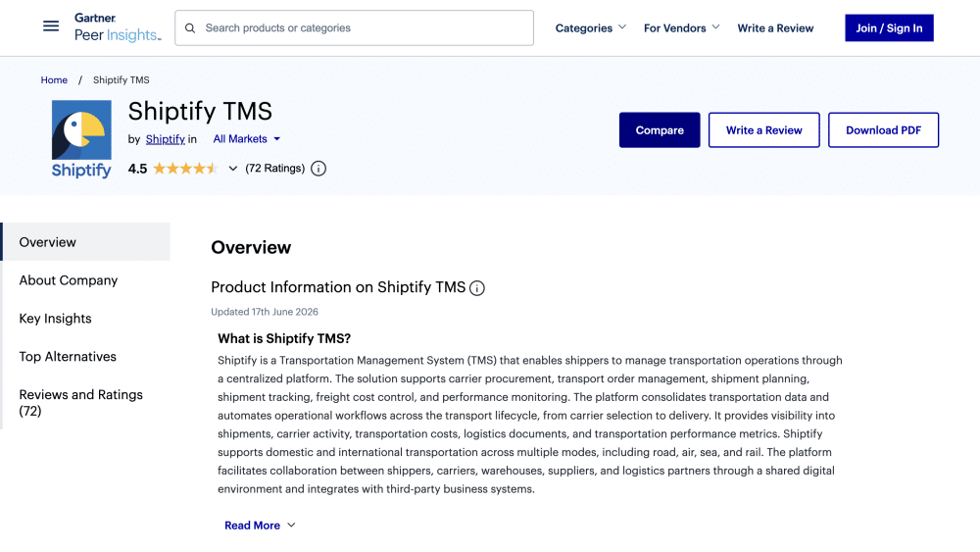Screen dimensions: 980x552
Task: Expand the For Vendors dropdown
Action: [x=682, y=28]
